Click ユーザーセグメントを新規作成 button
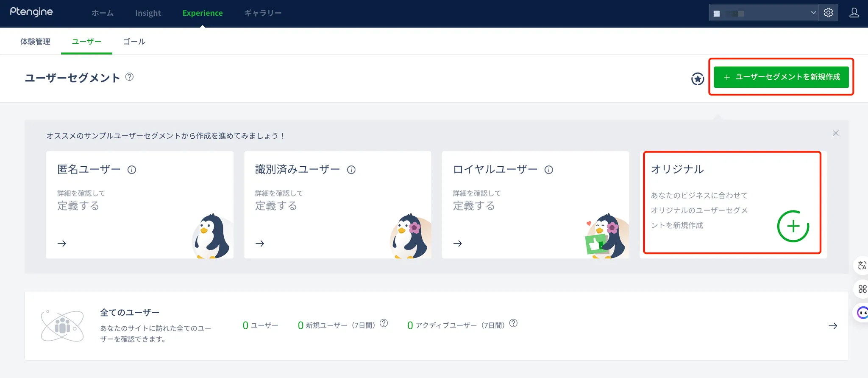This screenshot has height=378, width=868. [781, 77]
